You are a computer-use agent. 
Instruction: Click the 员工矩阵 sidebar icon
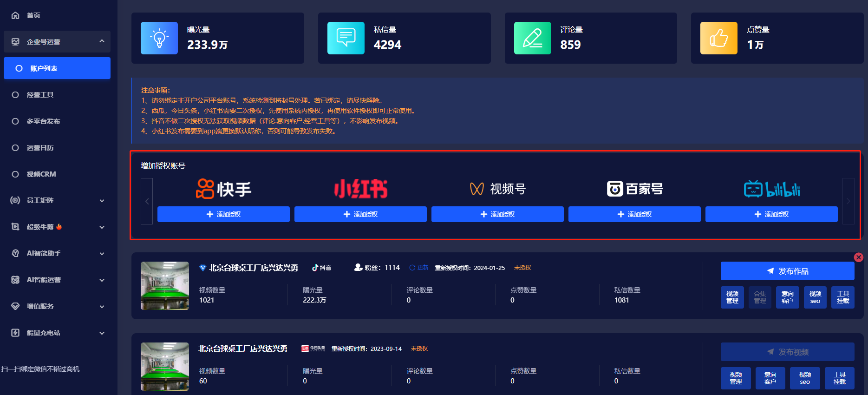[15, 200]
